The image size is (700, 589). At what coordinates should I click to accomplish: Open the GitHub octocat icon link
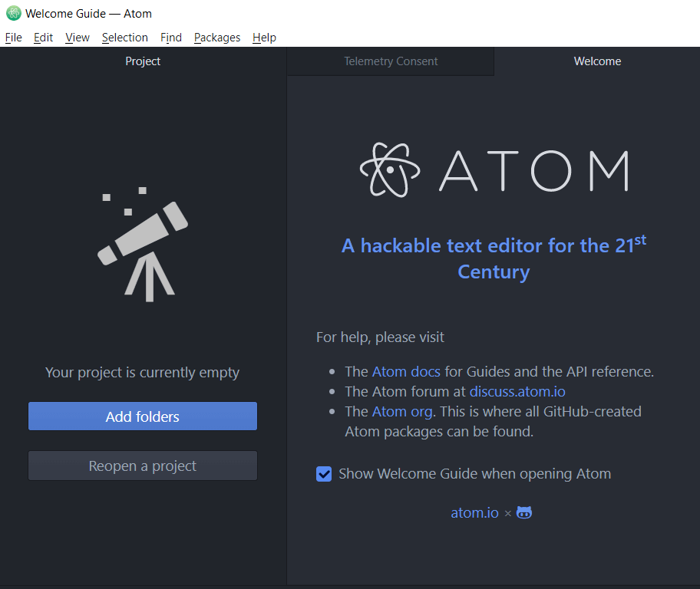pyautogui.click(x=524, y=513)
